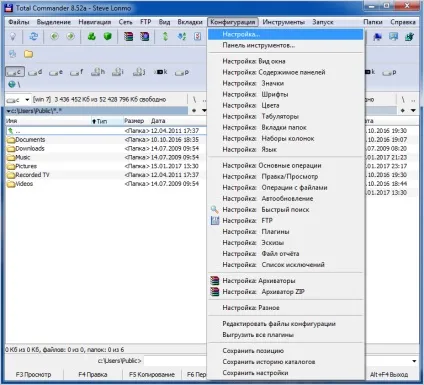Open Настройка: Плагины menu entry
The height and width of the screenshot is (385, 424).
(x=285, y=232)
